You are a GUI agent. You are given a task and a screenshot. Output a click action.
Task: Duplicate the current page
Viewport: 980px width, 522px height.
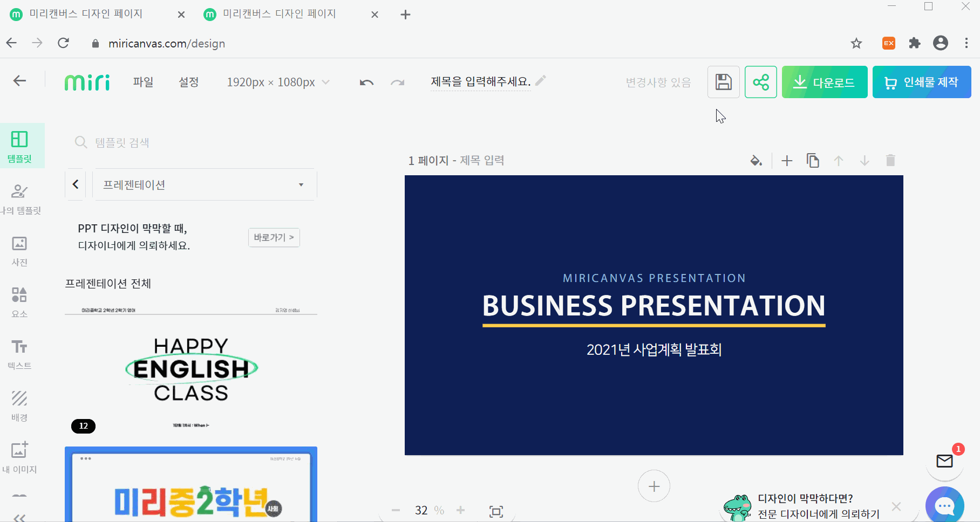click(x=813, y=161)
